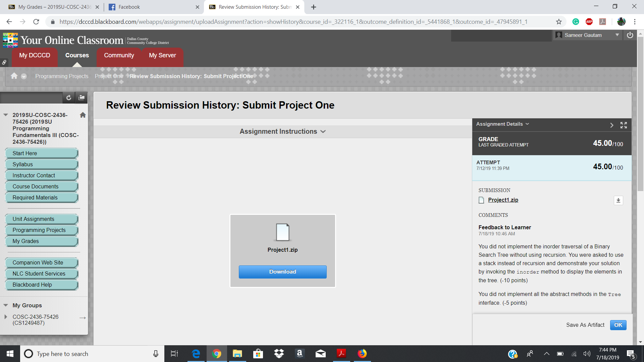This screenshot has width=644, height=362.
Task: Reload the page
Action: tap(36, 22)
